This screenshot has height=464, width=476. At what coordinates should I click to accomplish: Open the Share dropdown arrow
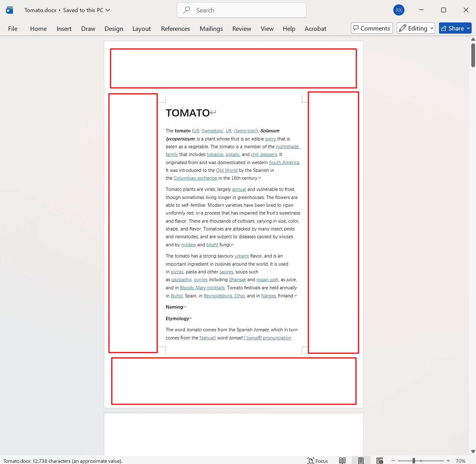tap(468, 28)
